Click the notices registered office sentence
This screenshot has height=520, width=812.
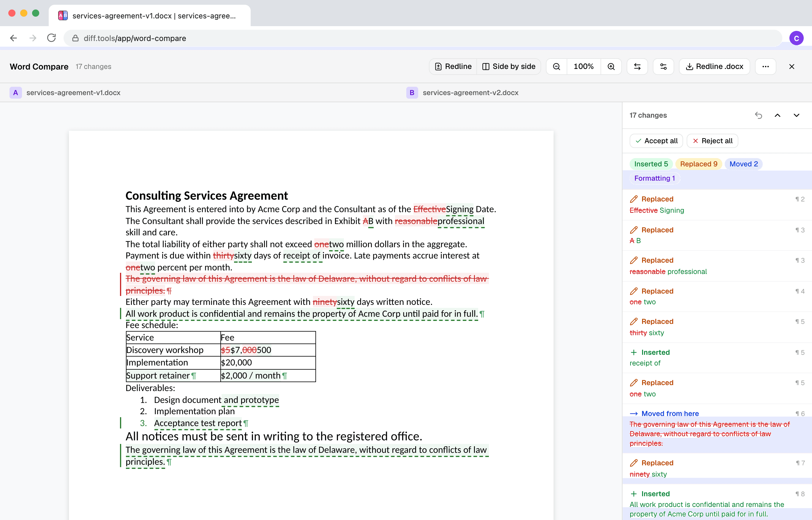(x=274, y=436)
